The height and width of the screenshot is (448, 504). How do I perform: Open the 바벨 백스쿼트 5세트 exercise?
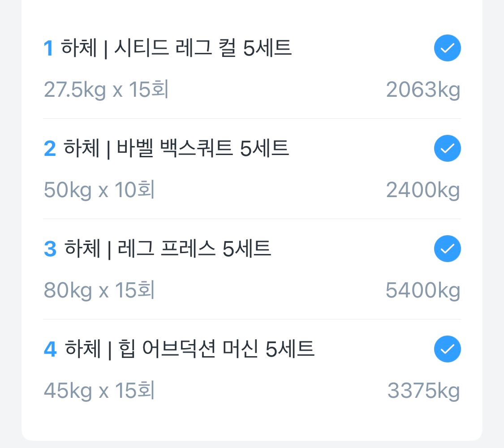point(176,148)
